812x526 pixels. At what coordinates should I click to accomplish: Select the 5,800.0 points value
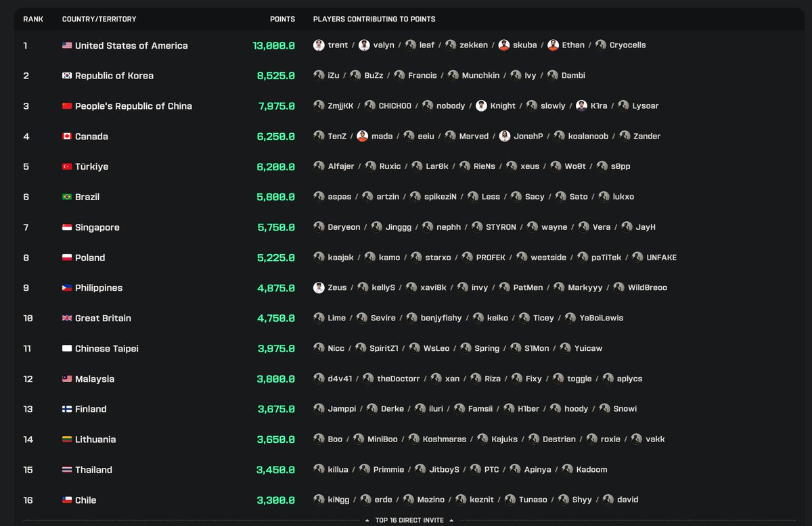[275, 197]
